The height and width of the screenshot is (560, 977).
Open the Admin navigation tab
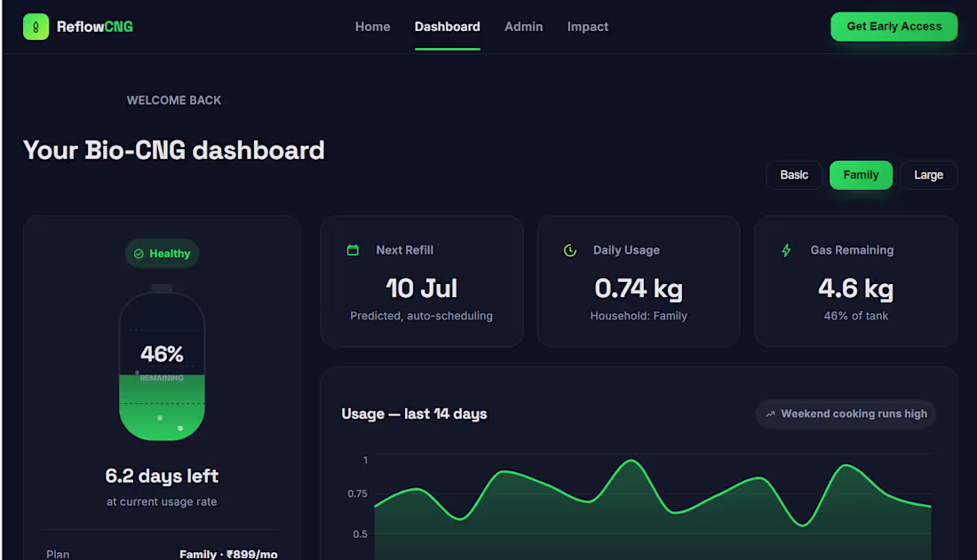[x=523, y=27]
